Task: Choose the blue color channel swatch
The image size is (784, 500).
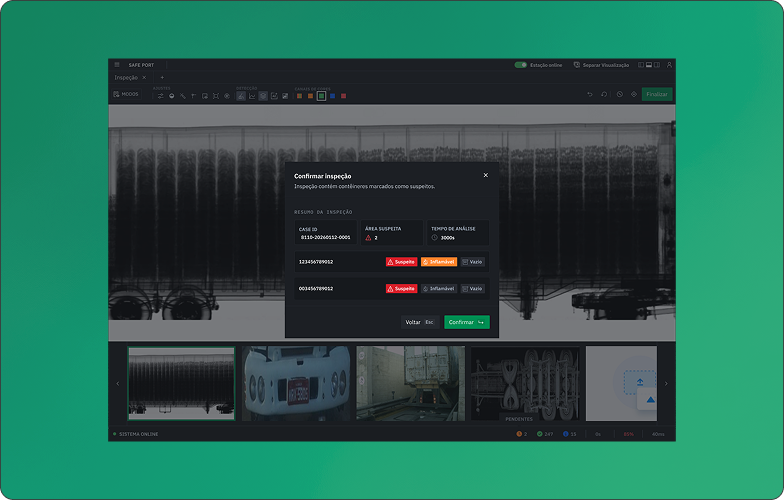Action: 332,96
